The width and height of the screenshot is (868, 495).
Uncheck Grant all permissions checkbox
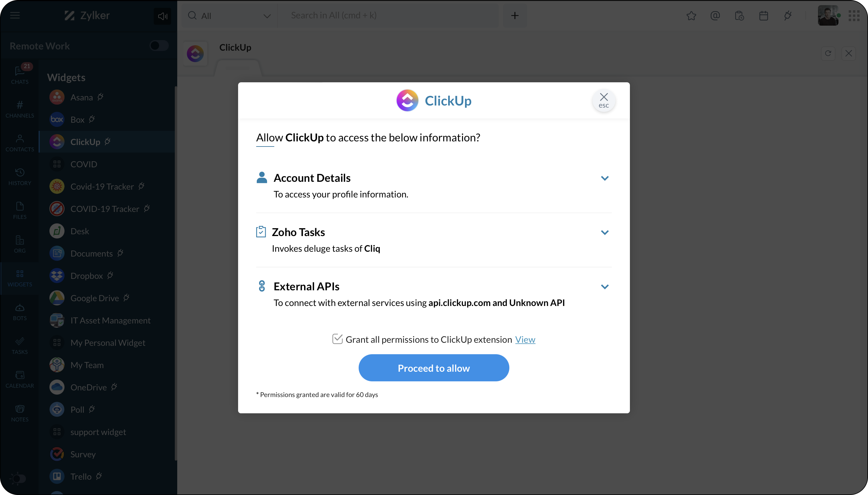point(337,339)
